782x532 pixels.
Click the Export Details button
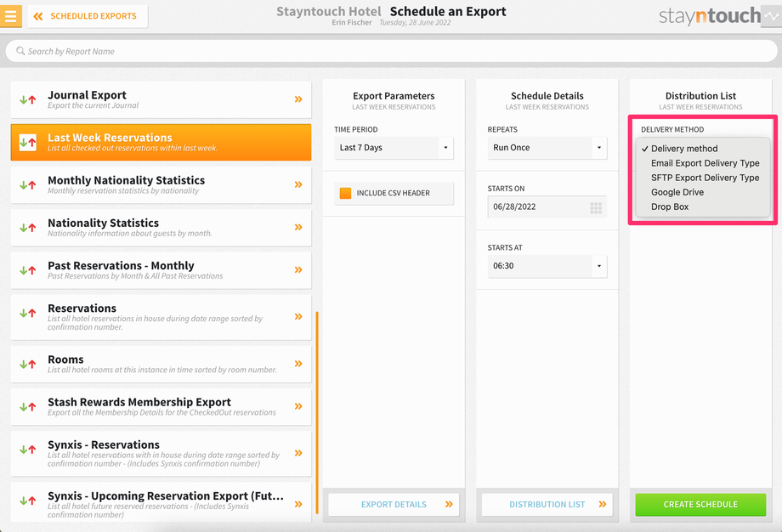(x=394, y=505)
